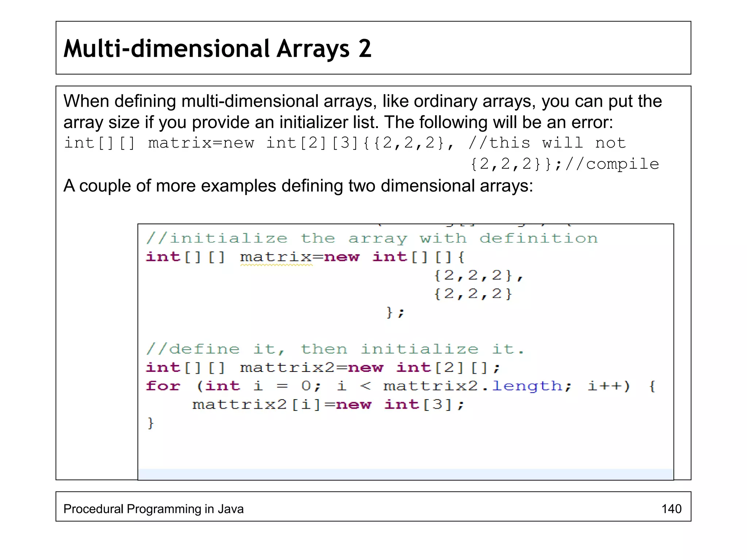The image size is (747, 560).
Task: Click the comment '//initialize the array with definition'
Action: (x=372, y=238)
